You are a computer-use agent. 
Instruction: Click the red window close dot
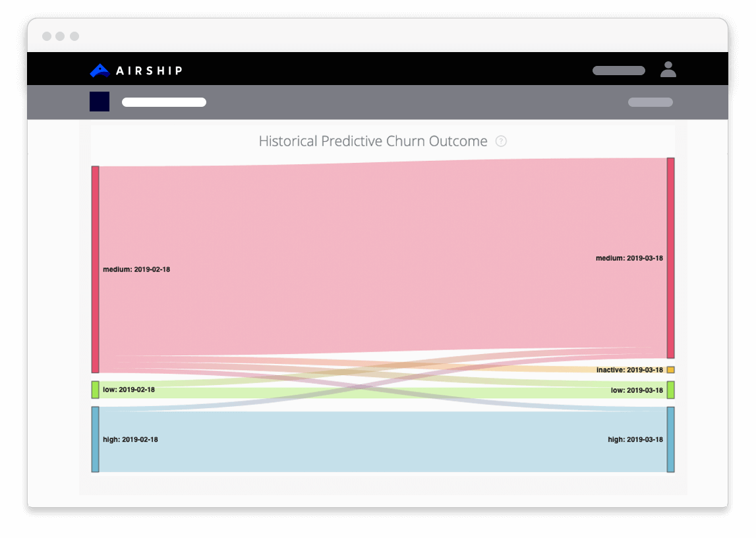[x=47, y=36]
